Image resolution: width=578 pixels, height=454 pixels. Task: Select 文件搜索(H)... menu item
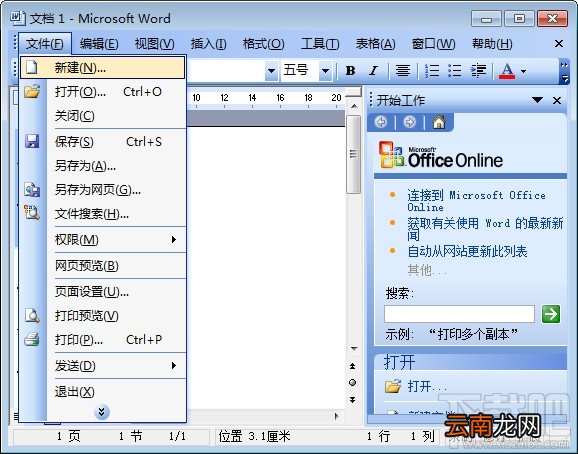click(x=102, y=214)
